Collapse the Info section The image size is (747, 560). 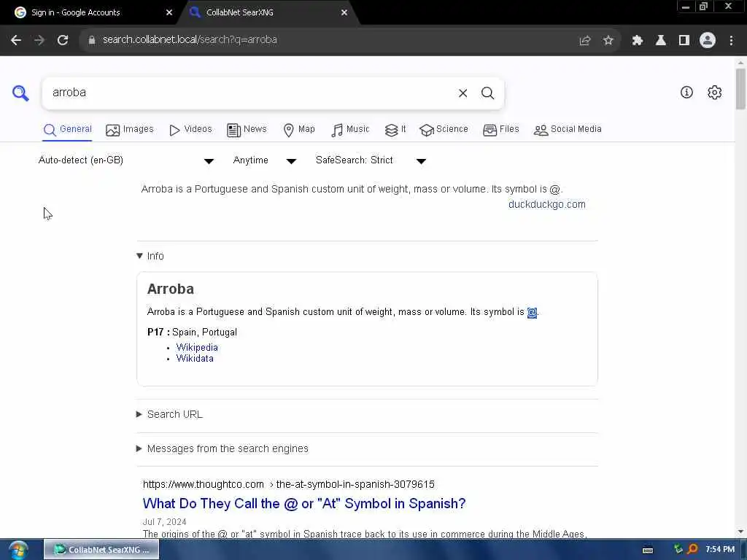150,256
